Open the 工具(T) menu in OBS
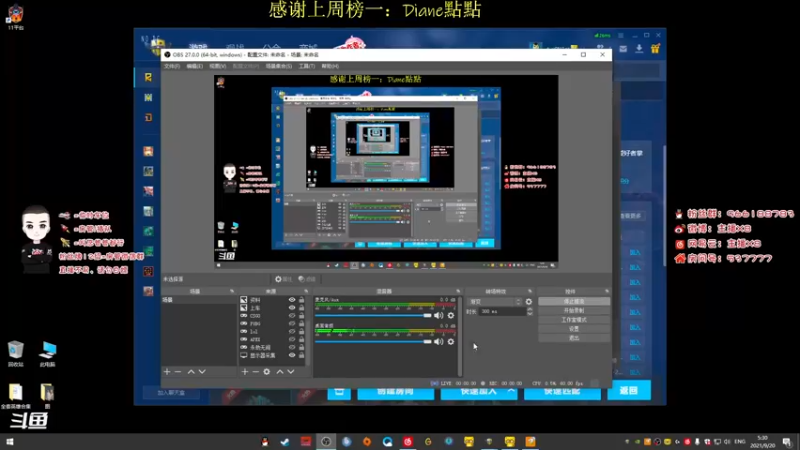 [307, 66]
